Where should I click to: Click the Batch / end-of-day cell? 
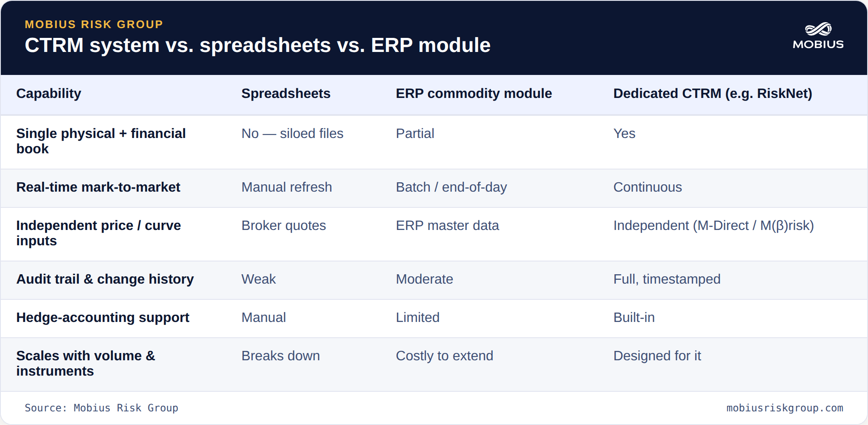[451, 187]
